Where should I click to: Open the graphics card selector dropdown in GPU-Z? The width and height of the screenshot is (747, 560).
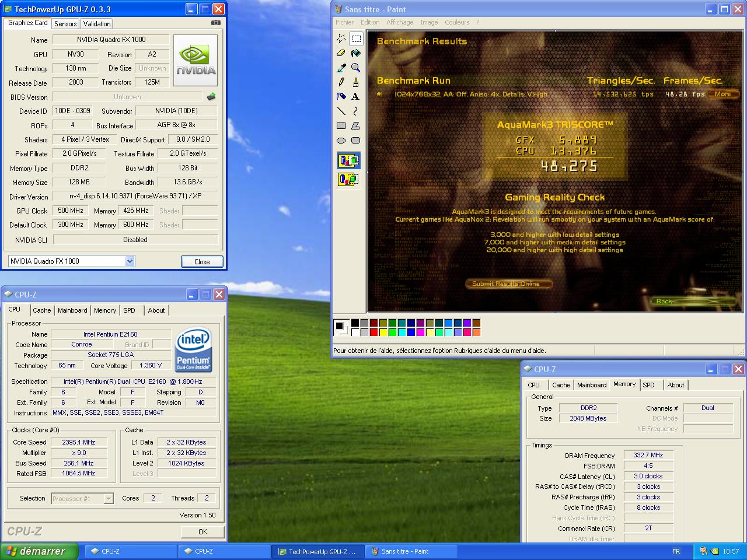pyautogui.click(x=130, y=261)
